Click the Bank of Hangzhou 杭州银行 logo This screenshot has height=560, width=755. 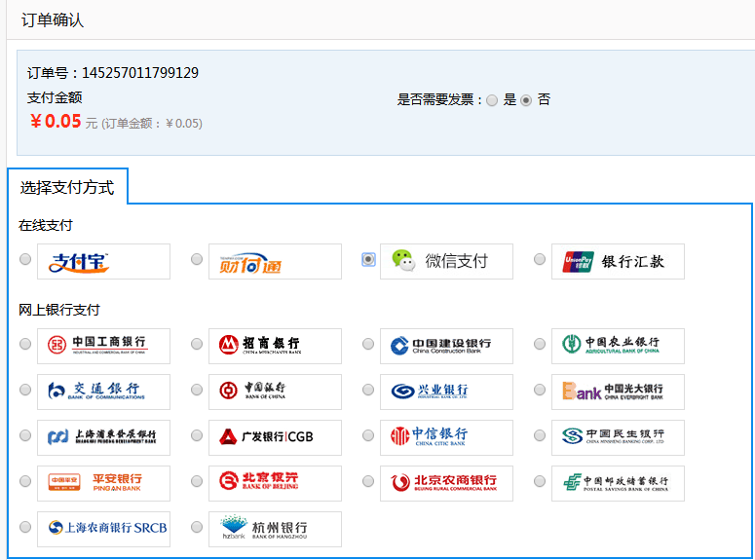pyautogui.click(x=275, y=529)
